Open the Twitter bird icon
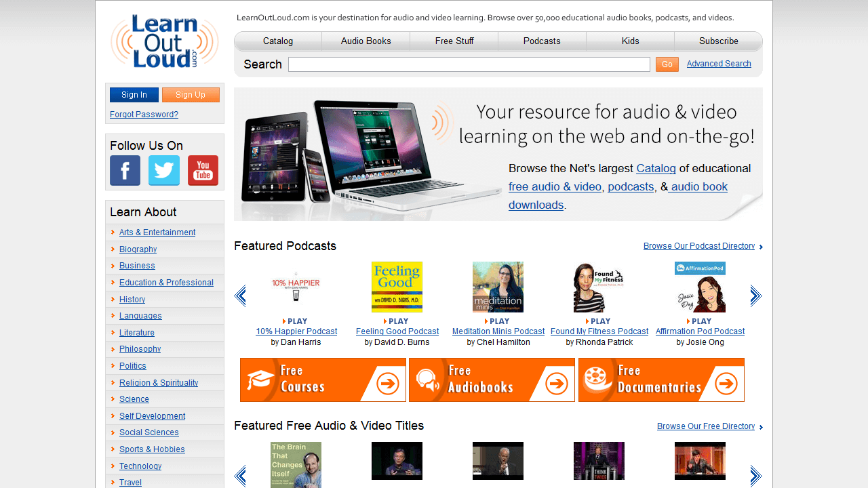 [164, 170]
